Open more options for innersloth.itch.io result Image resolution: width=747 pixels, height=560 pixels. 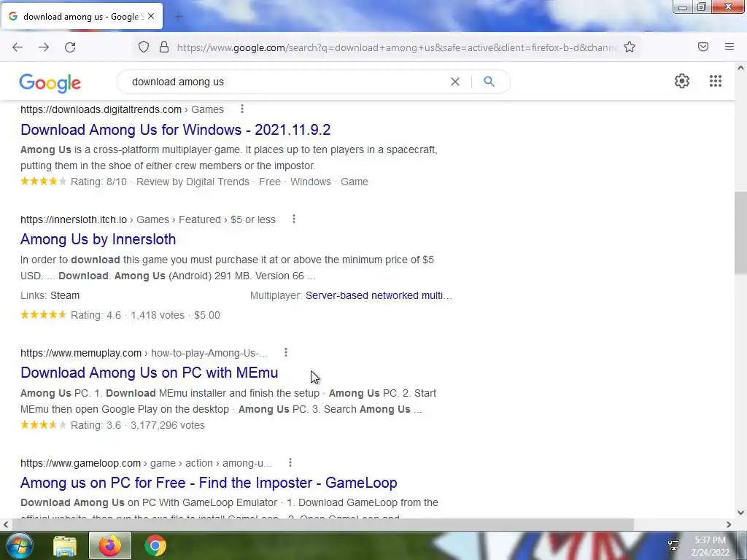(x=294, y=219)
